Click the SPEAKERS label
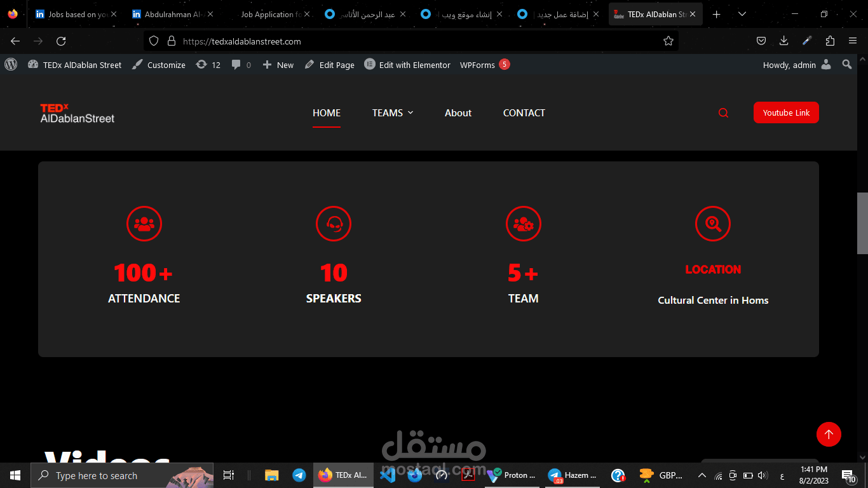 (x=334, y=299)
